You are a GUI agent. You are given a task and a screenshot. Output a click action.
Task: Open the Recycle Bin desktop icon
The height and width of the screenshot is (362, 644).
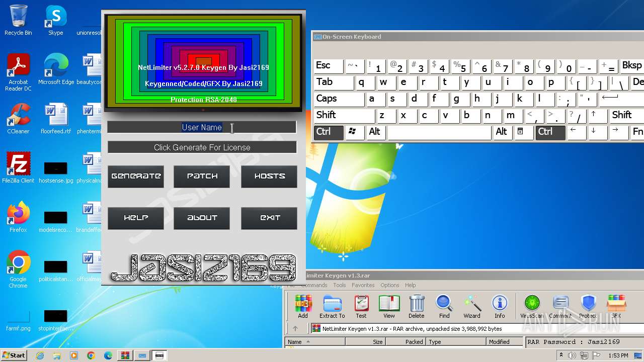click(18, 20)
